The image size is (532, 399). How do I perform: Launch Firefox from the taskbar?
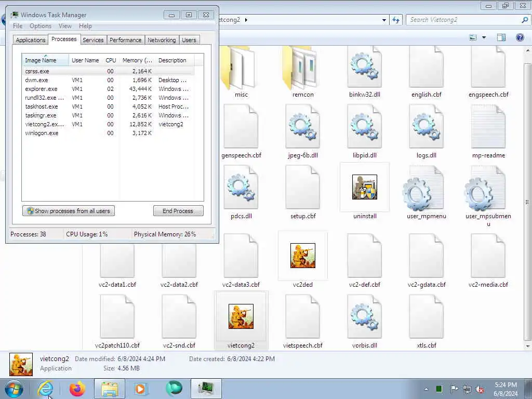[77, 389]
